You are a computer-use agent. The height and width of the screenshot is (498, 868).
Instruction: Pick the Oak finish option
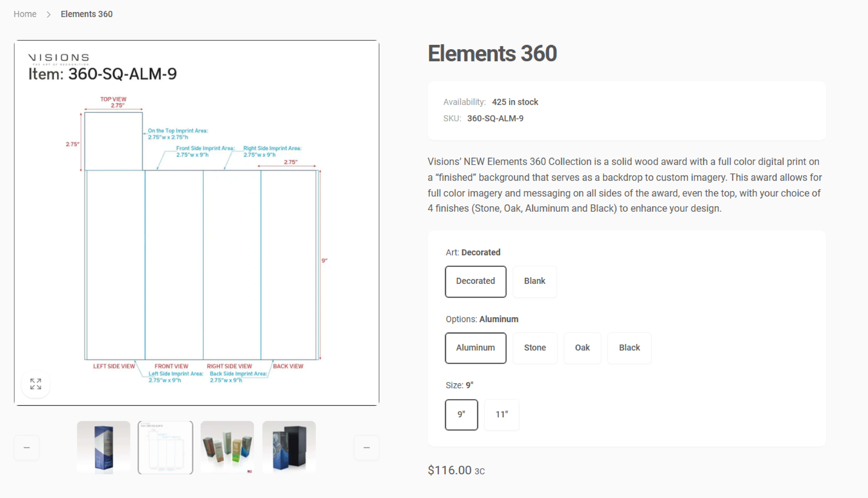point(582,348)
